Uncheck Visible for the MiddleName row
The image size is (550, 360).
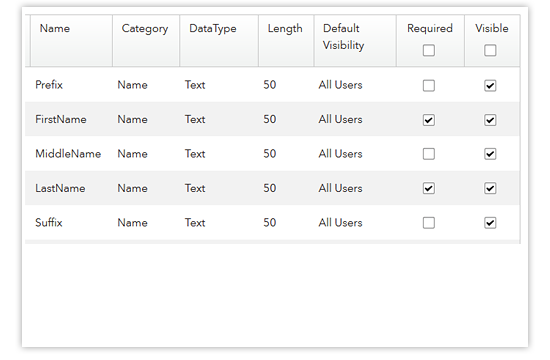490,154
